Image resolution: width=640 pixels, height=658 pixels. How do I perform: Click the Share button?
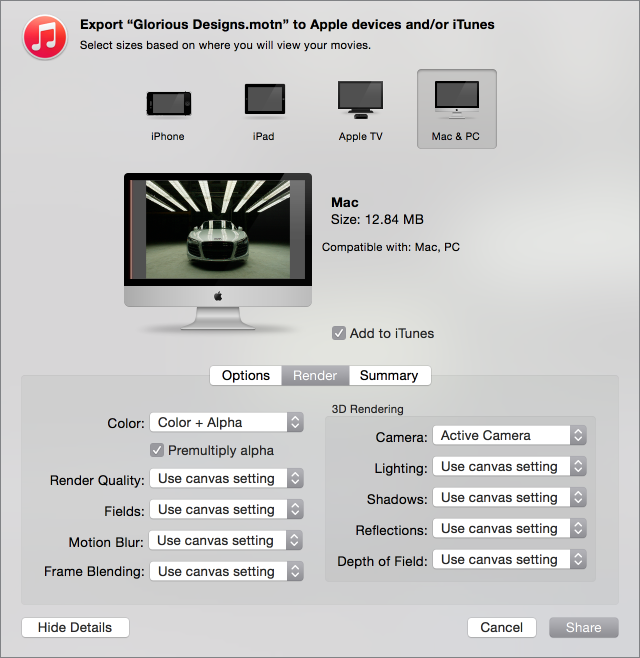click(584, 627)
